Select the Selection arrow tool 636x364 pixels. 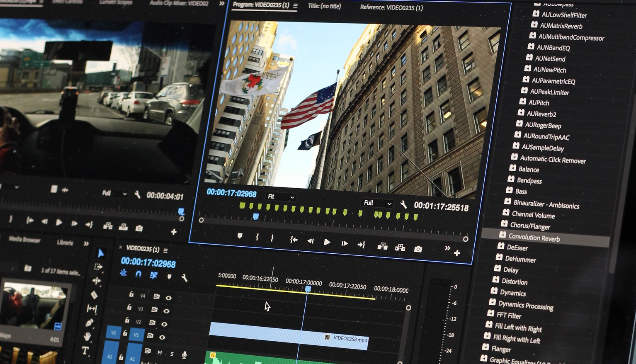[101, 253]
